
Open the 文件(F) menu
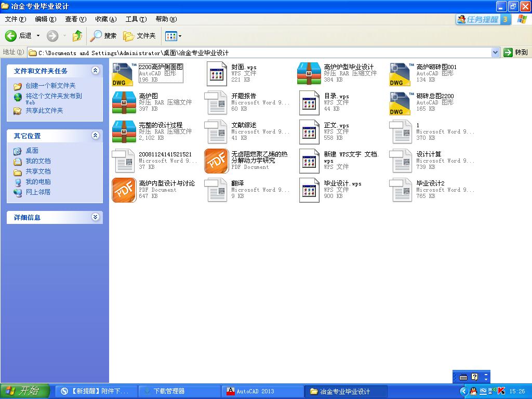coord(16,19)
